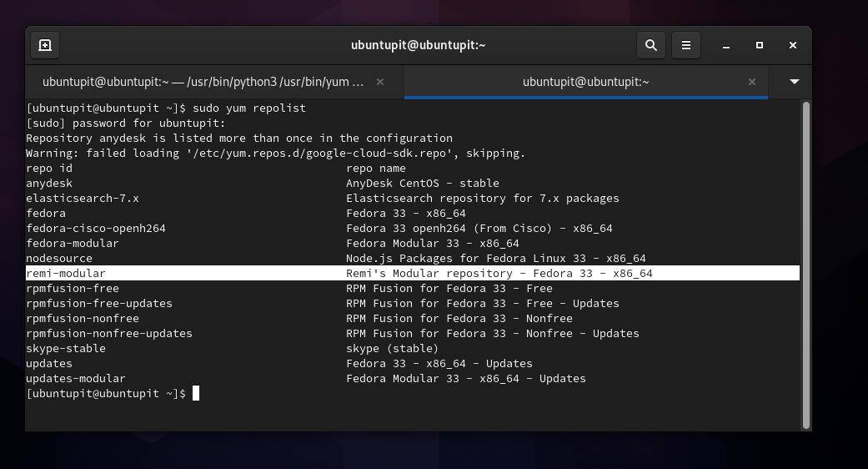Open the hamburger menu
Image resolution: width=868 pixels, height=469 pixels.
point(686,45)
